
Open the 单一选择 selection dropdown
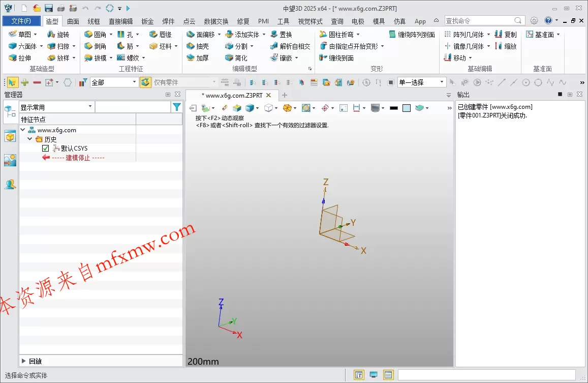point(421,82)
